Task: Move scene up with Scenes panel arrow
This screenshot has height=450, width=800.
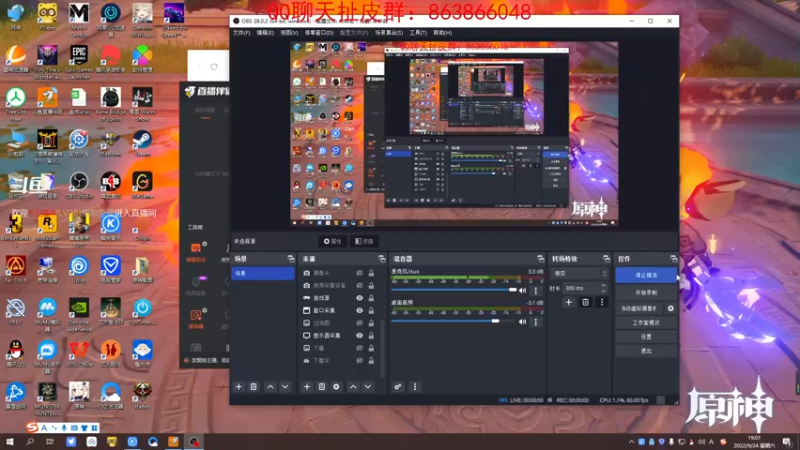Action: [x=270, y=387]
